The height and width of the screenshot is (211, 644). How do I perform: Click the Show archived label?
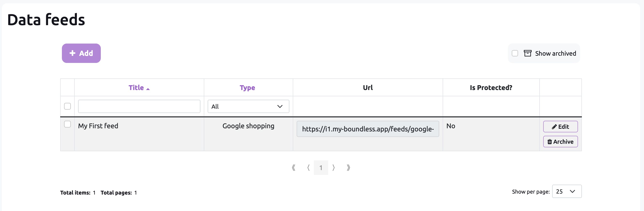pos(556,53)
